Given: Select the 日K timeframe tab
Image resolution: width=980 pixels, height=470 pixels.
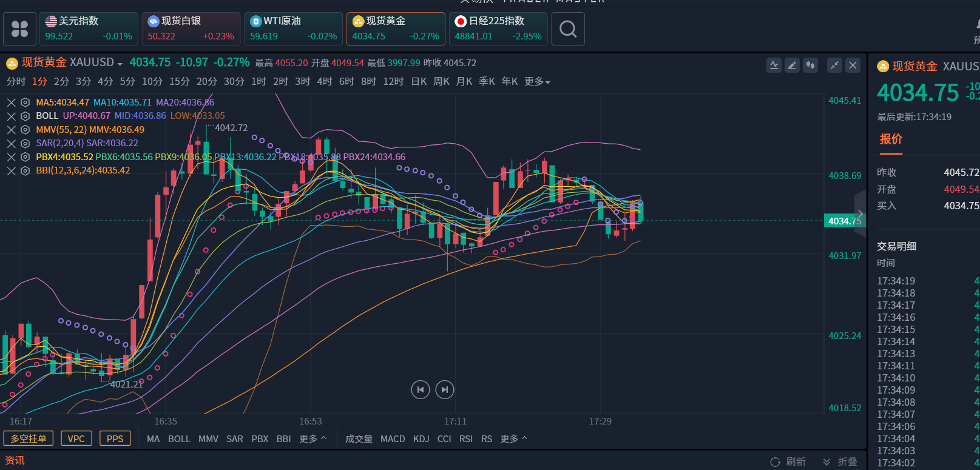Looking at the screenshot, I should click(419, 81).
